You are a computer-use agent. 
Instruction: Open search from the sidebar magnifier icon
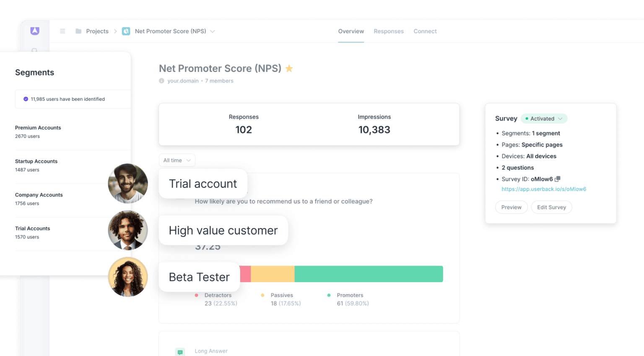pyautogui.click(x=34, y=51)
